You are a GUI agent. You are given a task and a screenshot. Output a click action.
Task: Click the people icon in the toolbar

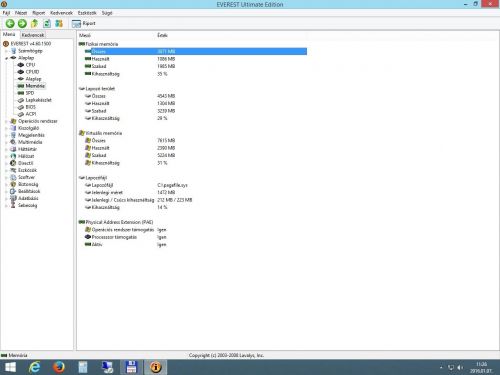click(59, 23)
